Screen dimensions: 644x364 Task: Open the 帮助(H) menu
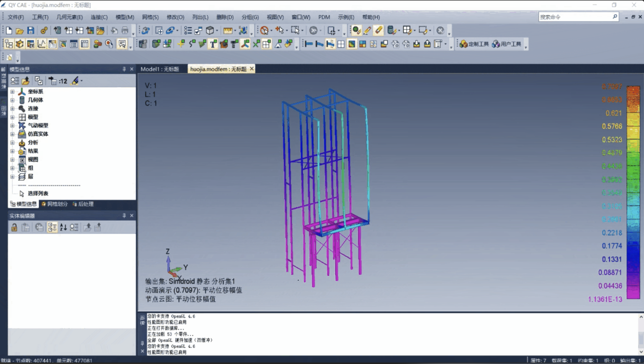click(x=371, y=17)
